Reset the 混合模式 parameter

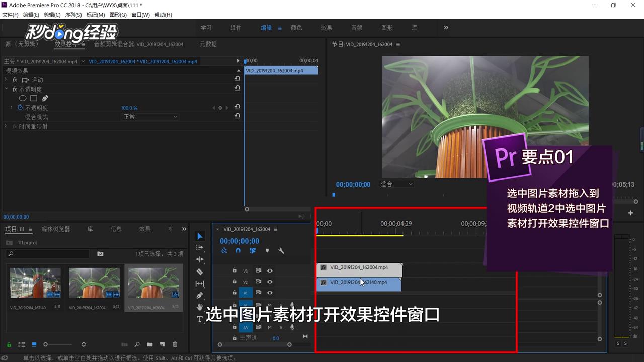tap(237, 116)
